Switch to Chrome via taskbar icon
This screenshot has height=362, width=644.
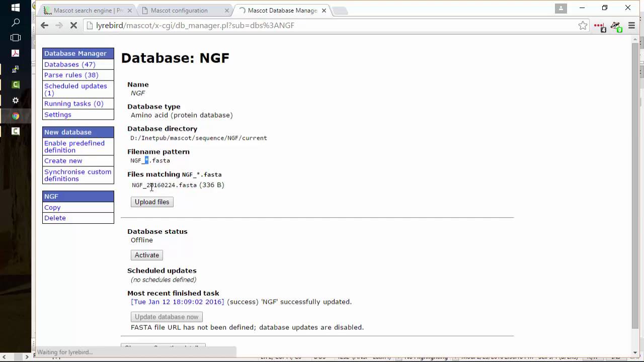click(16, 116)
